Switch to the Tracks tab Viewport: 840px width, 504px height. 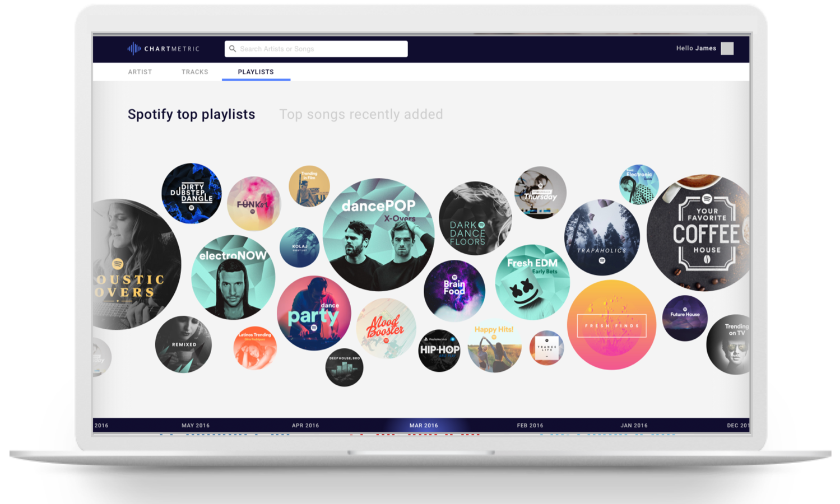[195, 72]
